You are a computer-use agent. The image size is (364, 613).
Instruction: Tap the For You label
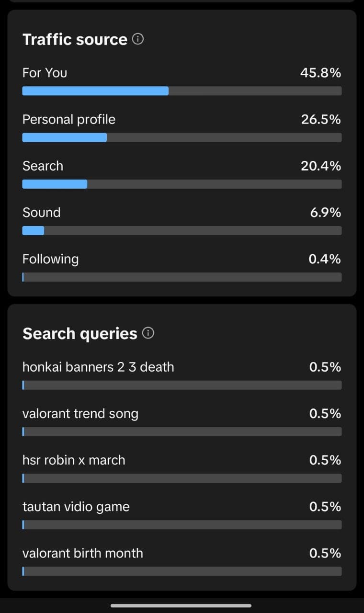click(45, 73)
